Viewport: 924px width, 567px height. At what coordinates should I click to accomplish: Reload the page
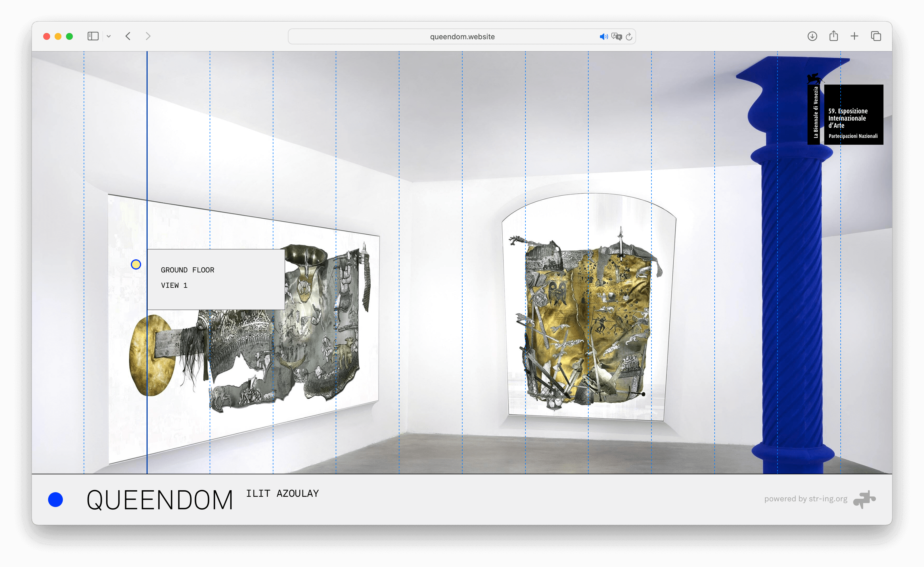[x=629, y=36]
